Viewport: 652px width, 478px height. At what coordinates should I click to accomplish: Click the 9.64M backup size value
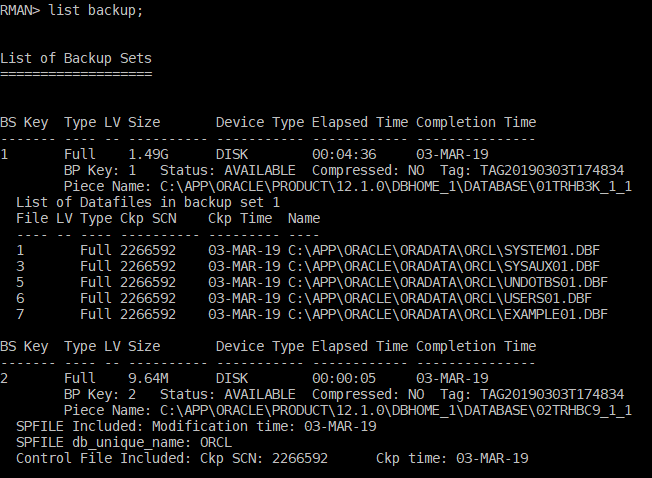148,378
